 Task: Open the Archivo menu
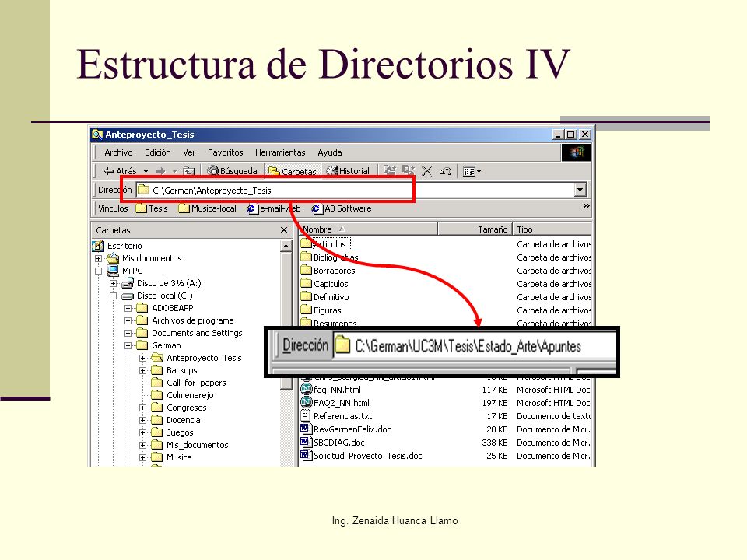[118, 152]
